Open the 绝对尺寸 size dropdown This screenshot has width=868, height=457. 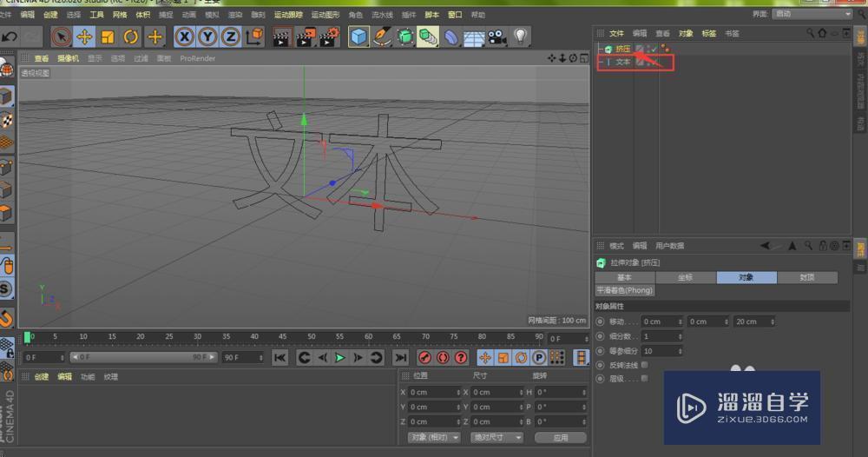(x=496, y=437)
